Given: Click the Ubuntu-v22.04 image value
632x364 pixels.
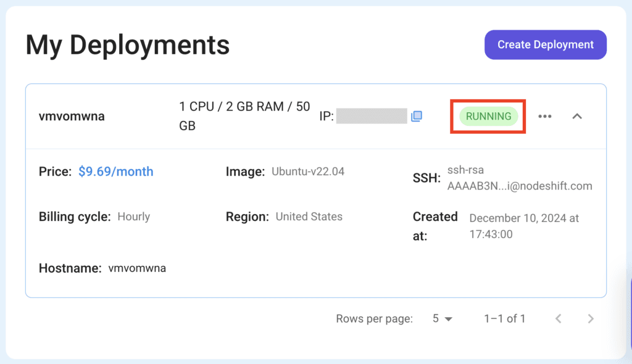Looking at the screenshot, I should pos(308,172).
